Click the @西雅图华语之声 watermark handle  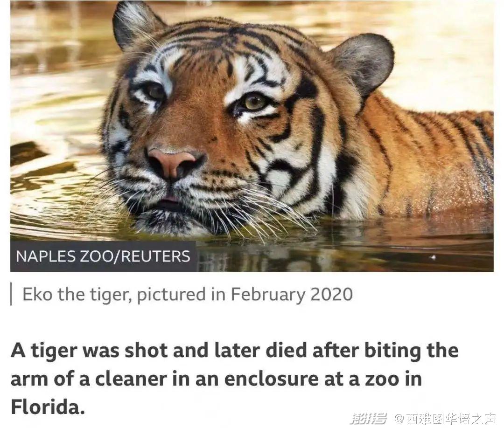point(445,418)
